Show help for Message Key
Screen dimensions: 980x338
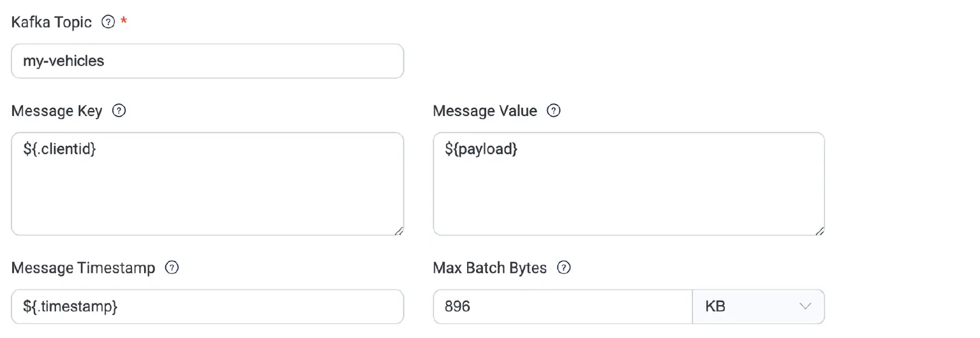click(x=119, y=111)
